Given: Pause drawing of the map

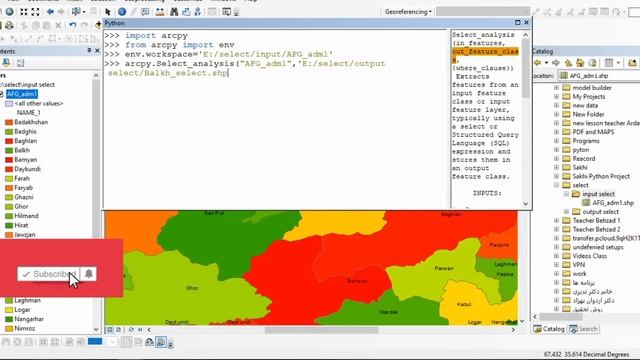Looking at the screenshot, I should tap(140, 329).
